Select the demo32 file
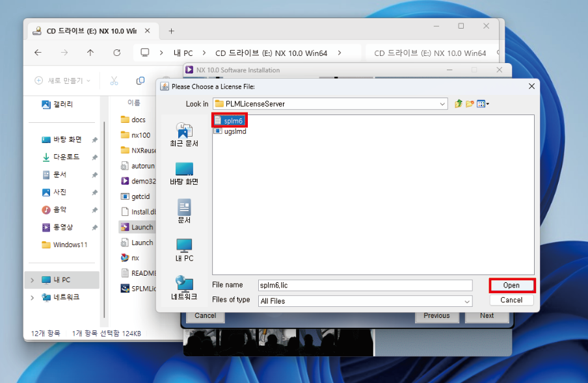The width and height of the screenshot is (588, 383). pyautogui.click(x=138, y=181)
